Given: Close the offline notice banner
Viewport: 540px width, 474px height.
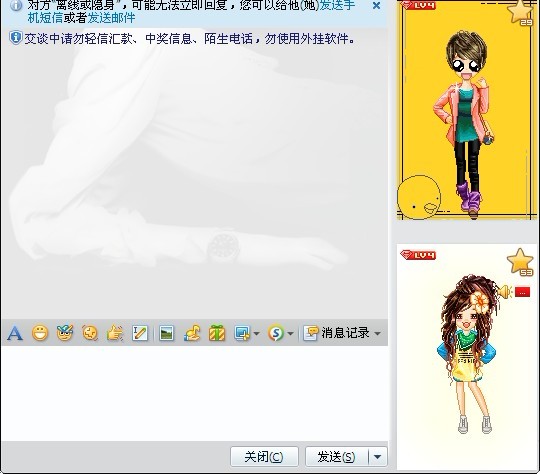Looking at the screenshot, I should click(376, 6).
